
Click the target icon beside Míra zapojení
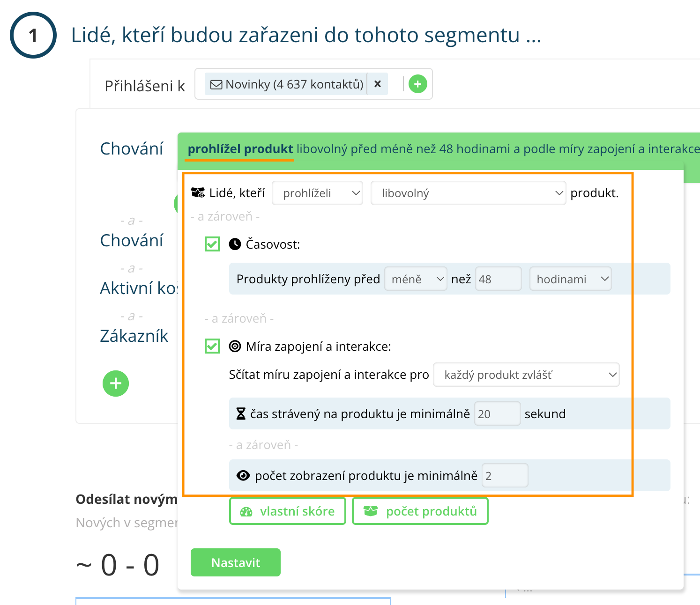point(235,347)
